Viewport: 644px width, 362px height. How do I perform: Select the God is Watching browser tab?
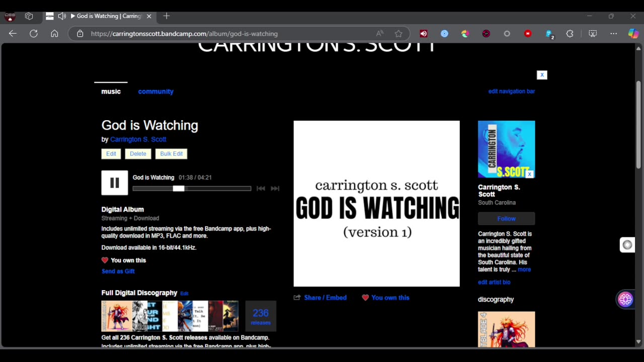click(99, 16)
